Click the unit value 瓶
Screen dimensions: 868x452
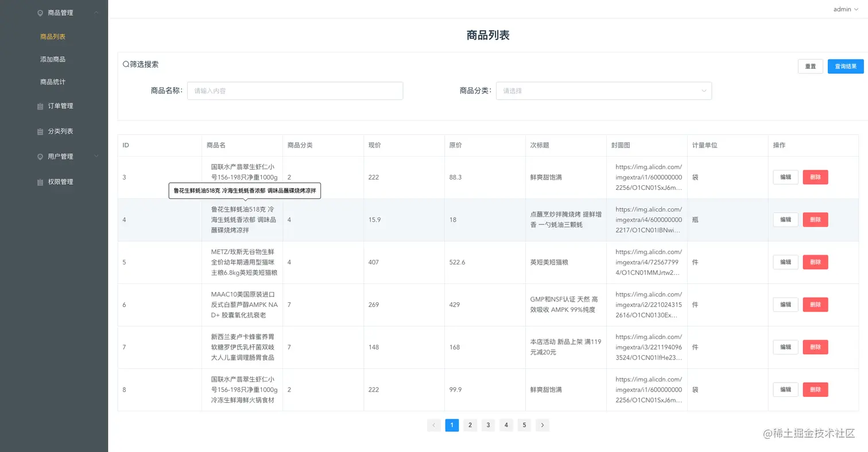point(696,220)
